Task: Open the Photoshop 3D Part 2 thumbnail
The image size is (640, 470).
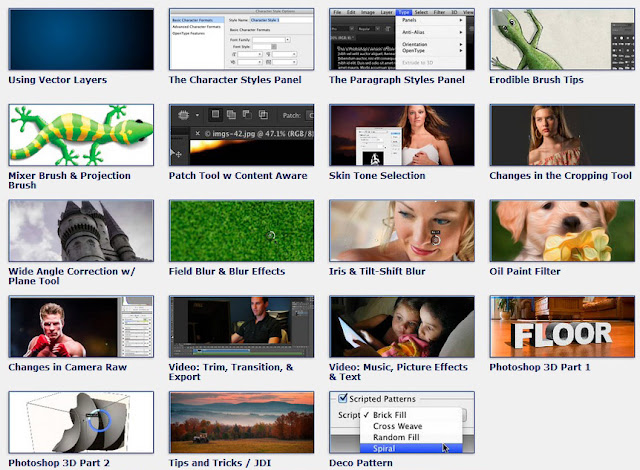Action: [x=81, y=422]
